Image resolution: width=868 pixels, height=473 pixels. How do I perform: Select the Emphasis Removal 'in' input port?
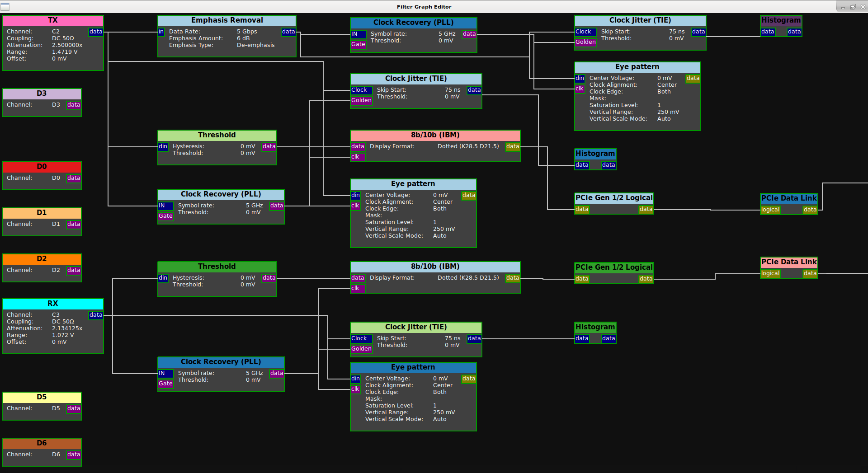coord(161,32)
